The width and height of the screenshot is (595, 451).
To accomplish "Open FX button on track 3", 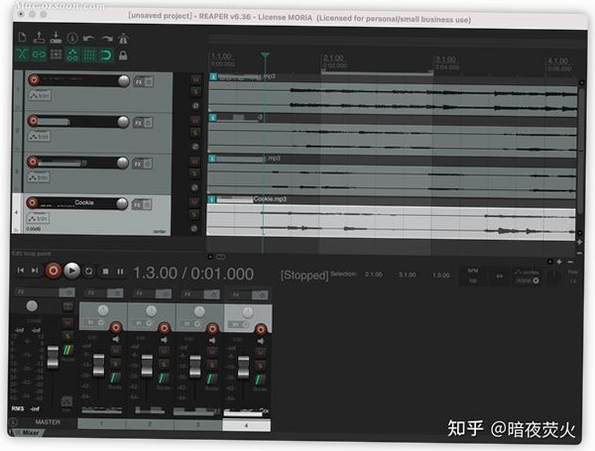I will pos(138,164).
